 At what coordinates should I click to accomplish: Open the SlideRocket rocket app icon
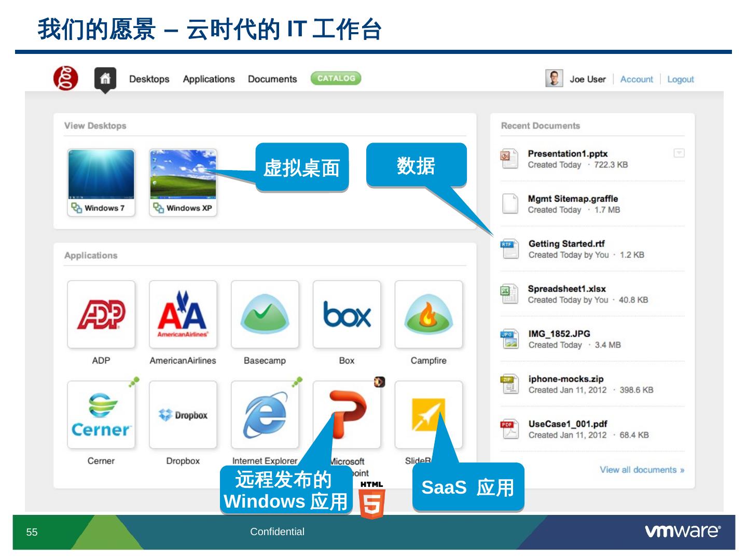[429, 415]
